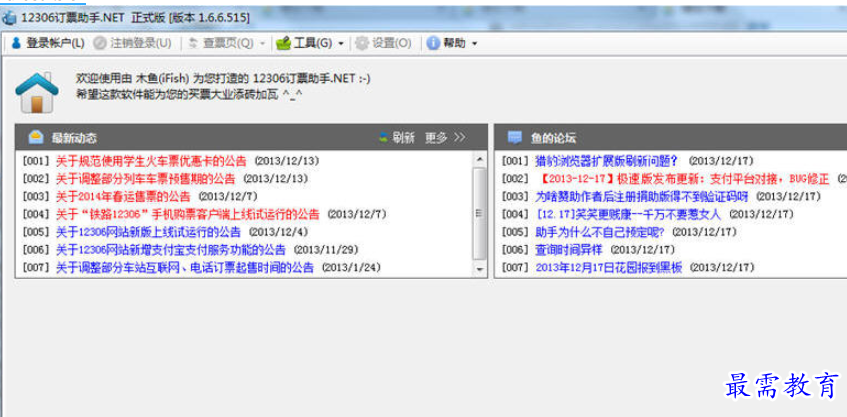Click the date (2013/11/29) in news list
This screenshot has height=417, width=847.
[x=326, y=250]
